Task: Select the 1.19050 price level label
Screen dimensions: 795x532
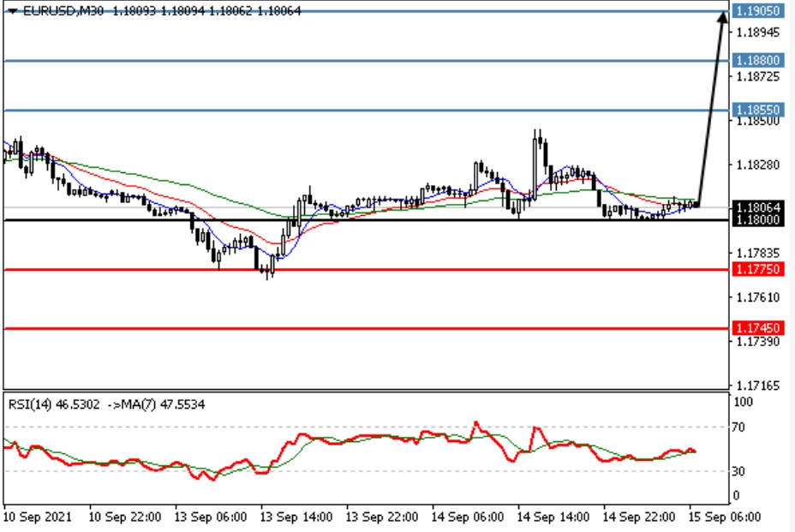Action: pos(758,10)
